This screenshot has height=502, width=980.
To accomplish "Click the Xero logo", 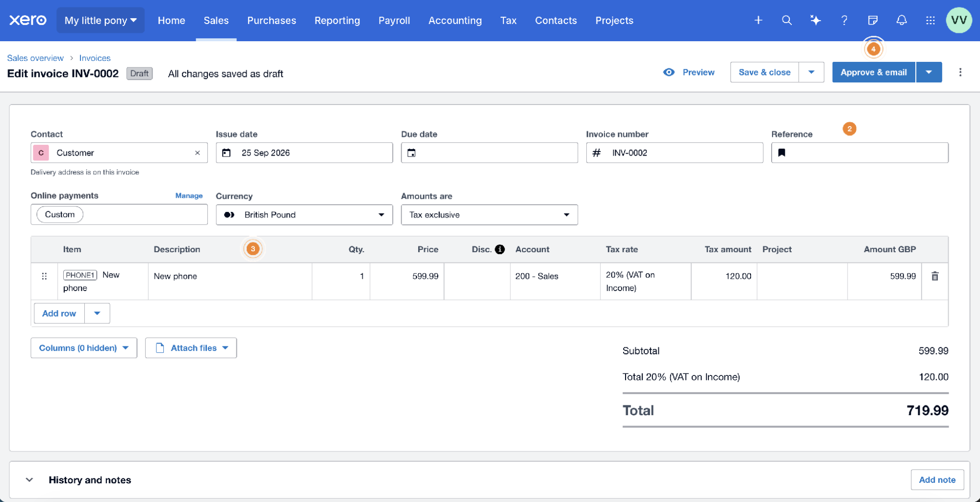I will pyautogui.click(x=28, y=20).
